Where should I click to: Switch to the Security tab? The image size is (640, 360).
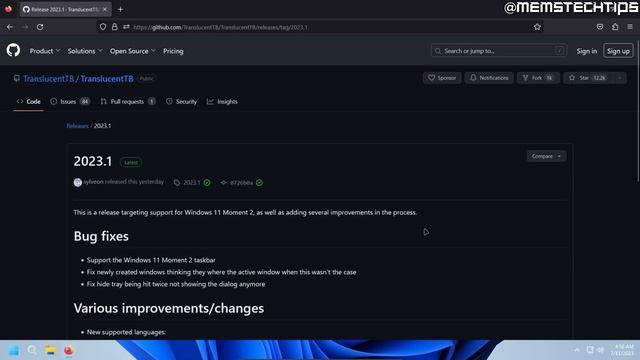point(181,102)
